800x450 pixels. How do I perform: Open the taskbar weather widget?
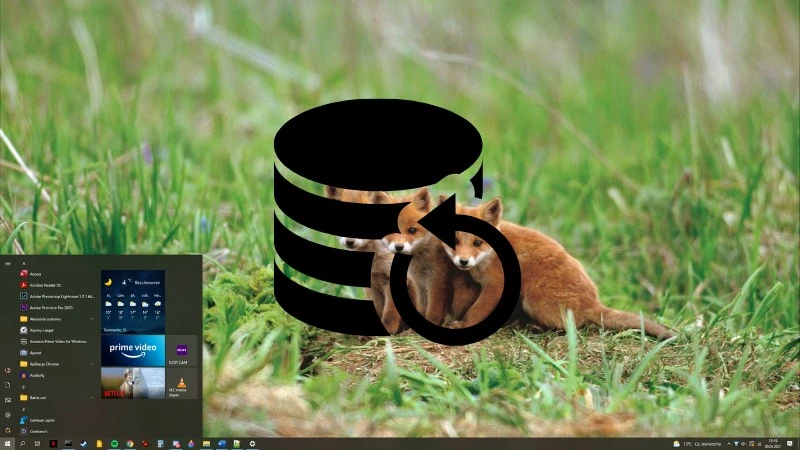(x=697, y=444)
